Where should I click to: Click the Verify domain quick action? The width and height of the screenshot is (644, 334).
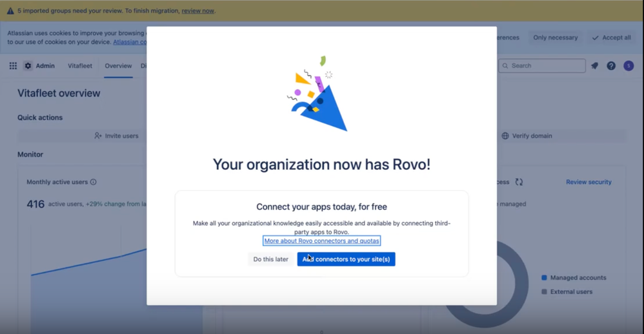point(527,136)
